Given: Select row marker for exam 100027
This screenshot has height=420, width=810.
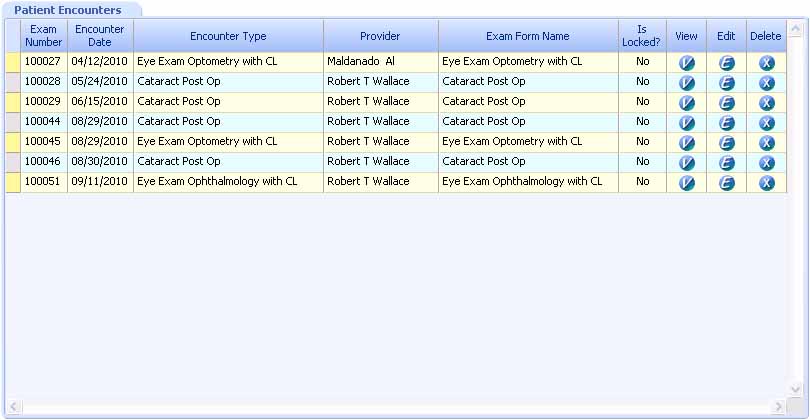Looking at the screenshot, I should tap(13, 63).
